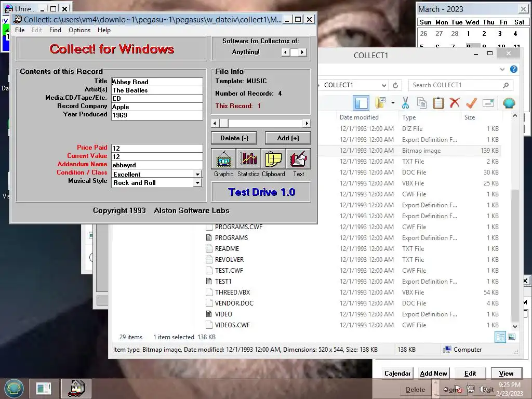
Task: Select the VENDOR.DOC file
Action: pyautogui.click(x=234, y=303)
